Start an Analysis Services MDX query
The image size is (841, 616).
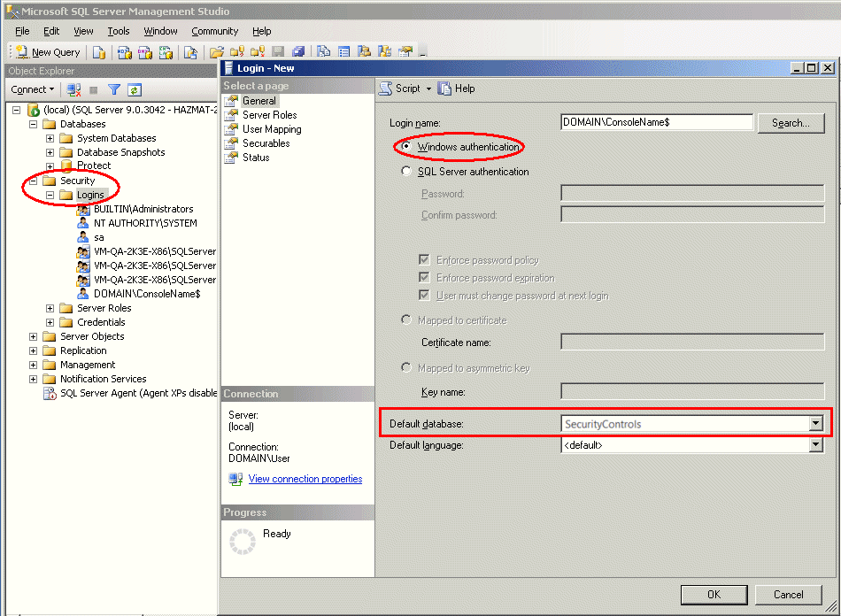[x=125, y=52]
